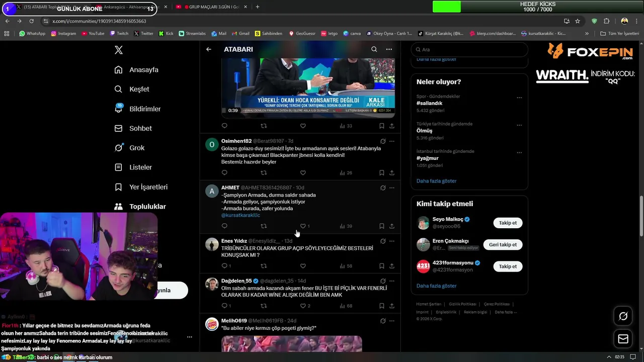Viewport: 644px width, 362px height.
Task: Open more options on AHMET's post
Action: coord(392,188)
